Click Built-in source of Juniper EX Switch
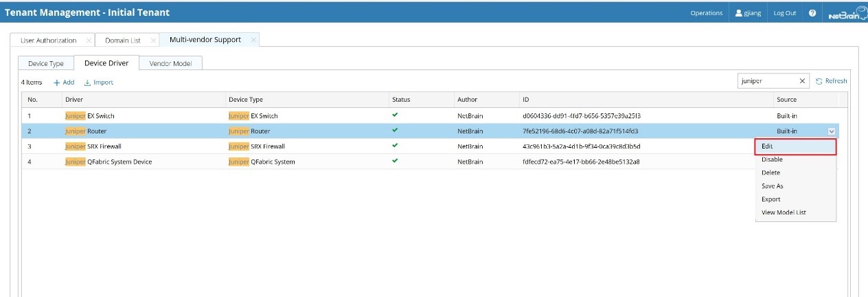Viewport: 868px width, 297px height. click(x=787, y=115)
